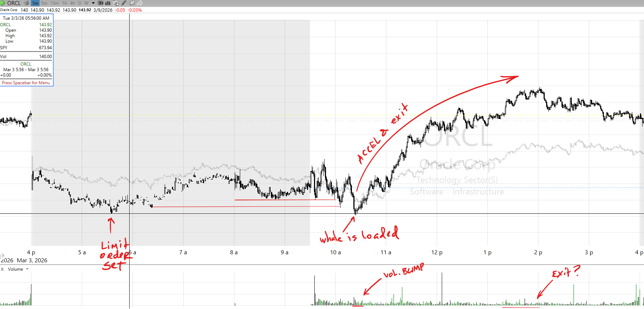Click the copy chart pages icon
This screenshot has height=309, width=644.
tap(132, 3)
